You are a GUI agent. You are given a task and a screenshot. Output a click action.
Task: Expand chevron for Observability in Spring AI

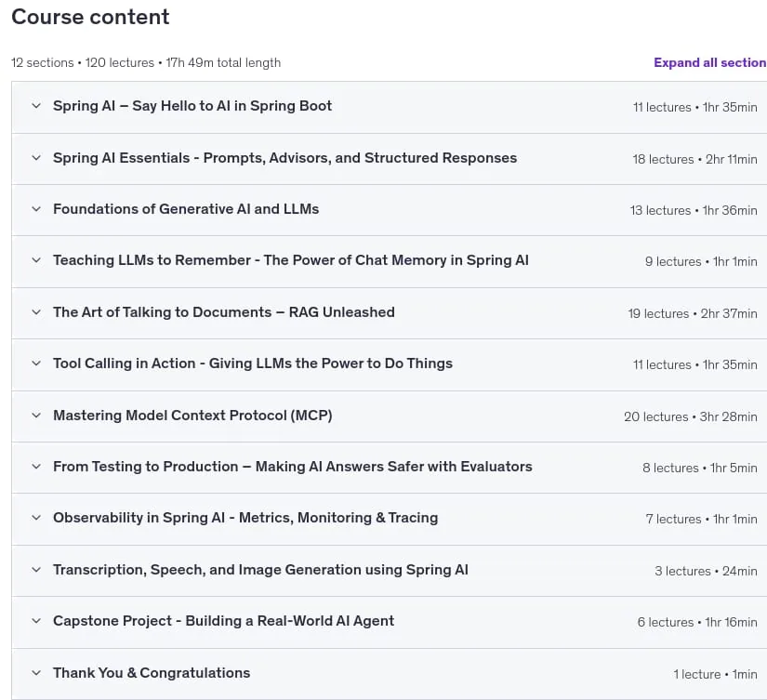click(x=36, y=518)
